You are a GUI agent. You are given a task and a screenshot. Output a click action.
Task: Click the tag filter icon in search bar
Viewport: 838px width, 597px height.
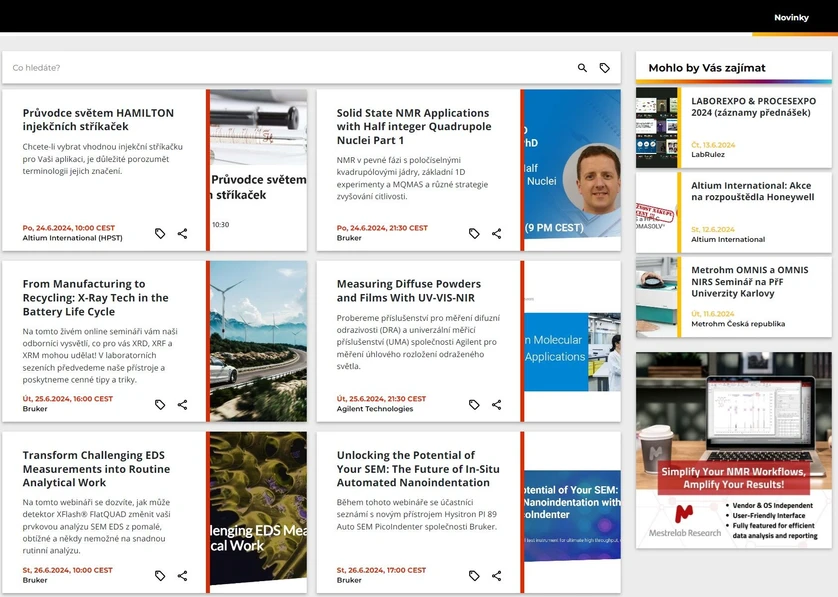[x=604, y=68]
